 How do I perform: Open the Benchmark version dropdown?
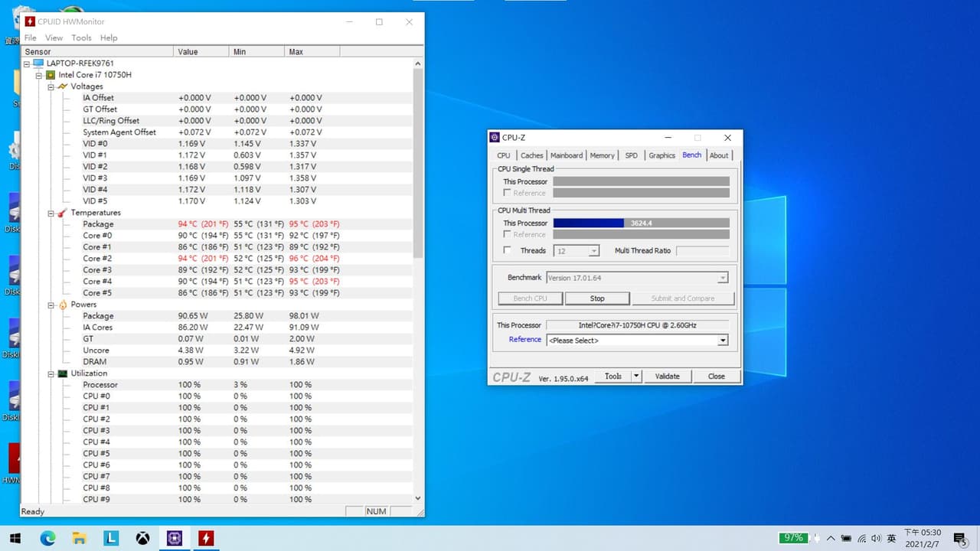point(722,278)
